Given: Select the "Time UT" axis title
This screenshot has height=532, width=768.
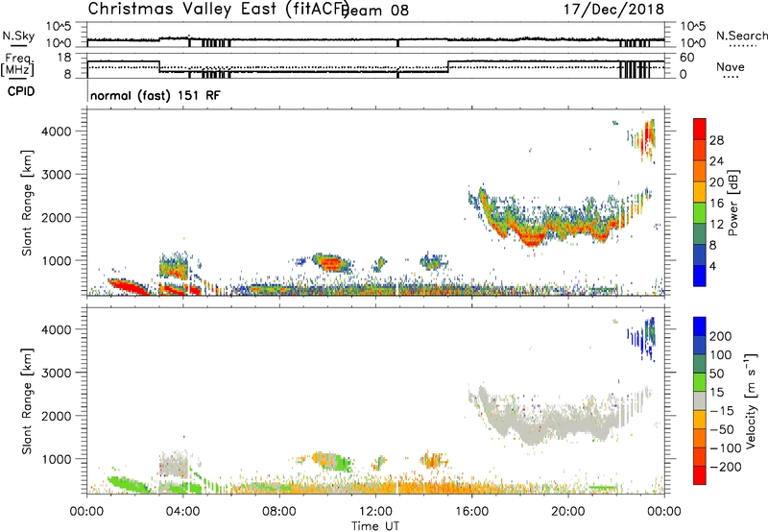Looking at the screenshot, I should 375,525.
